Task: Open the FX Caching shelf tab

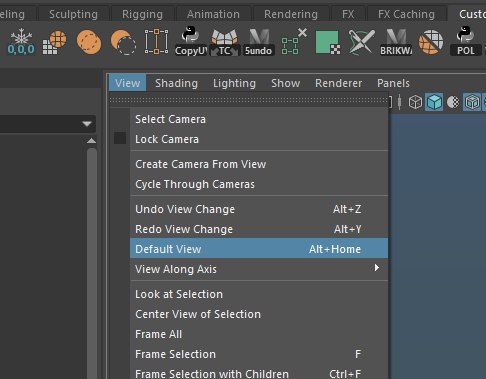Action: click(406, 14)
